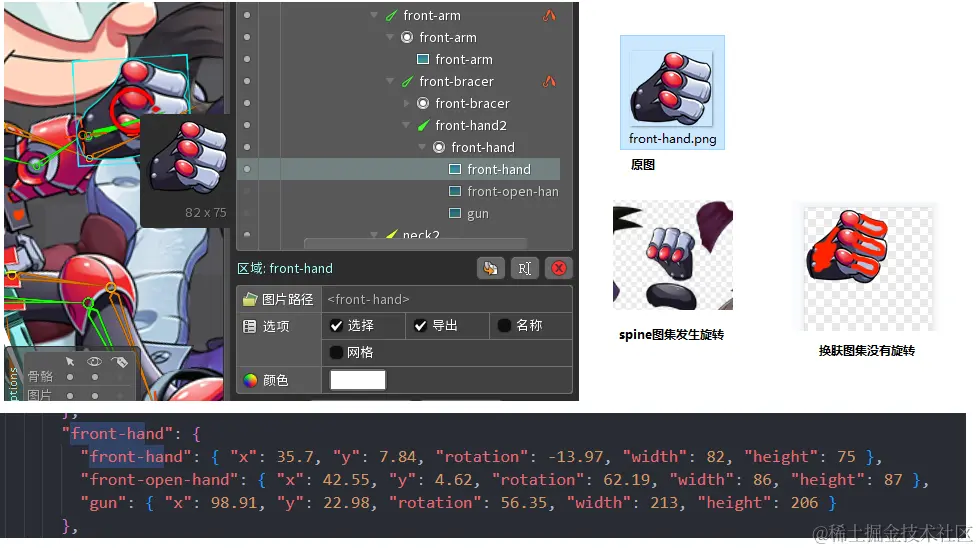The width and height of the screenshot is (980, 551).
Task: Collapse the front-hand2 bone node
Action: (x=406, y=125)
